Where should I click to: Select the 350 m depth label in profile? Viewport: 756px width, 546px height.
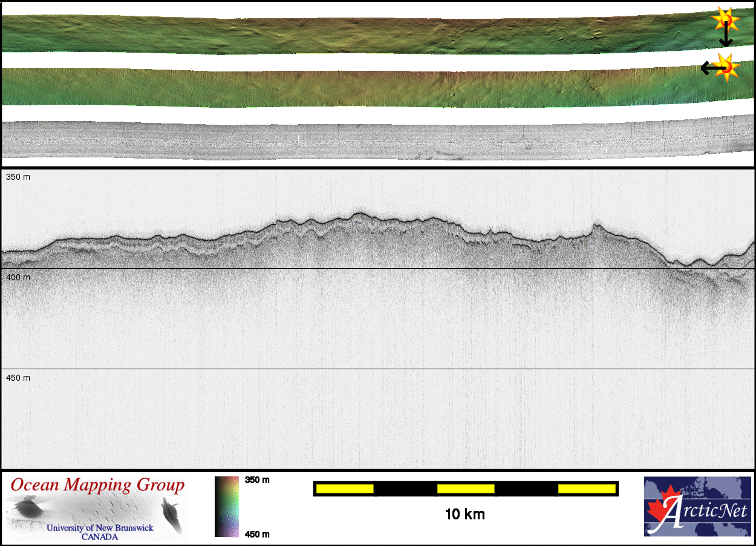pos(18,177)
